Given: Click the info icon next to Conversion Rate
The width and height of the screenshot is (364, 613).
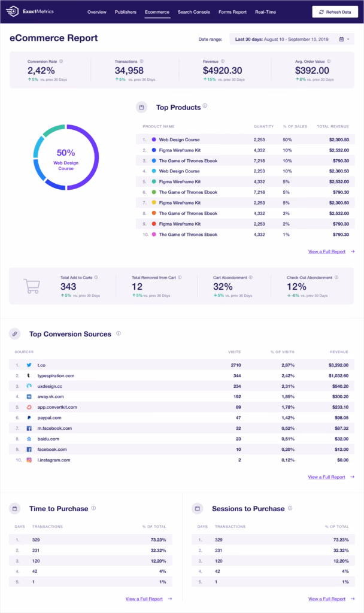Looking at the screenshot, I should coord(61,61).
